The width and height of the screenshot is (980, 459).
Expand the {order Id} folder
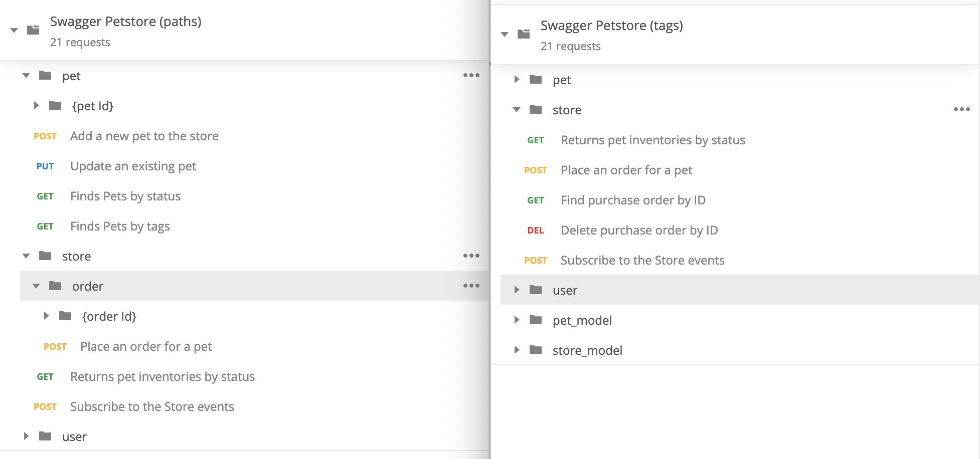pos(46,316)
